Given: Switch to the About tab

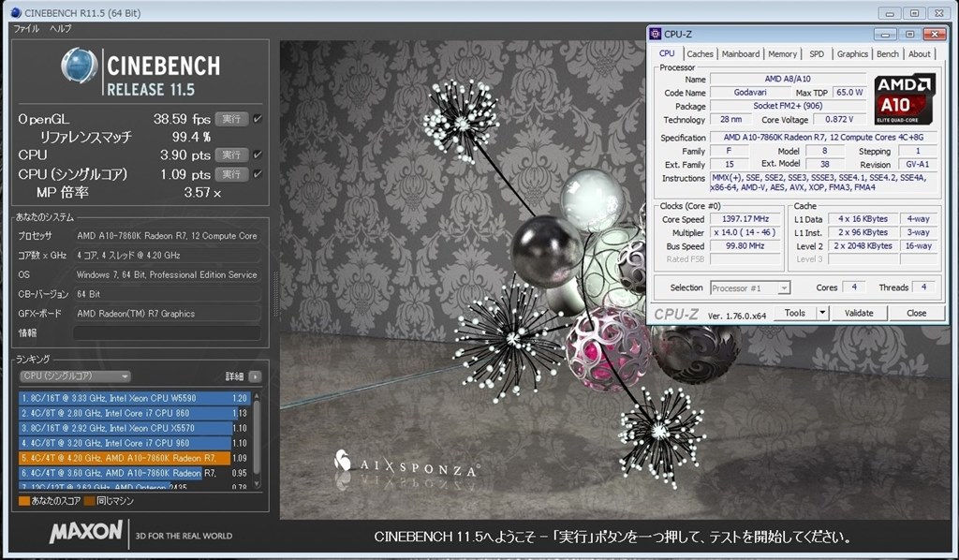Looking at the screenshot, I should (x=920, y=53).
